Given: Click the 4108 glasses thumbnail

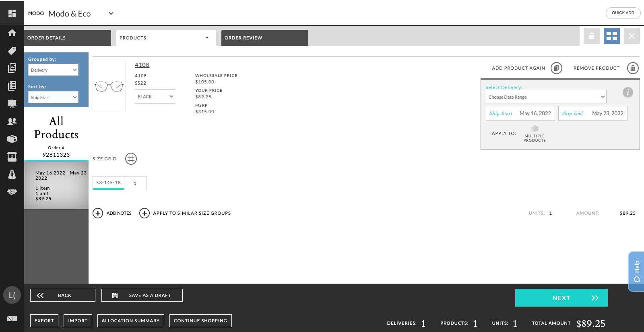Looking at the screenshot, I should (109, 86).
